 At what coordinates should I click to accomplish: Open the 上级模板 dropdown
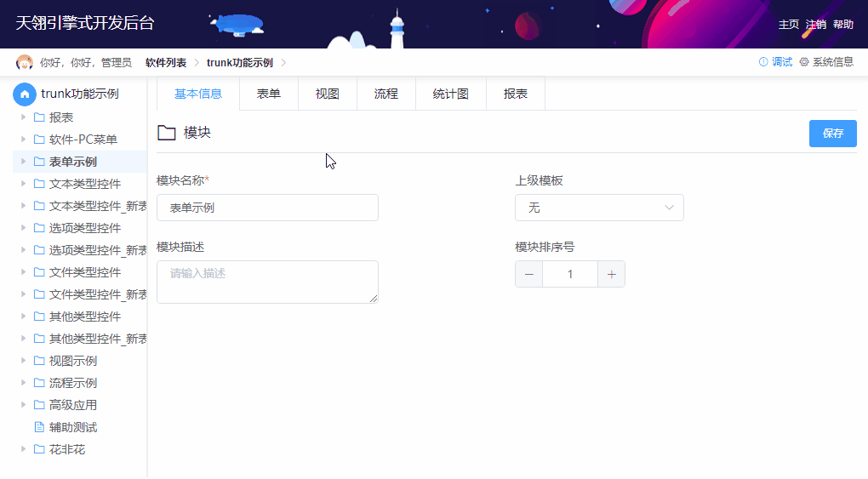[599, 208]
